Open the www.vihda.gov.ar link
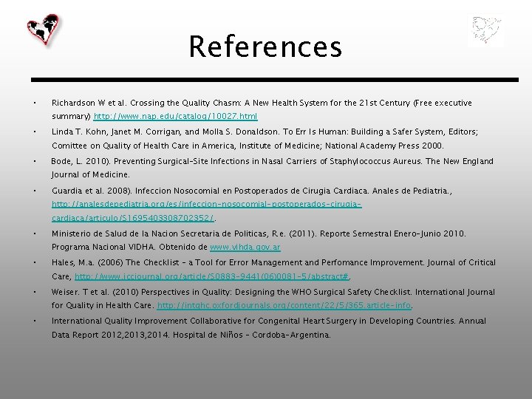 [245, 248]
